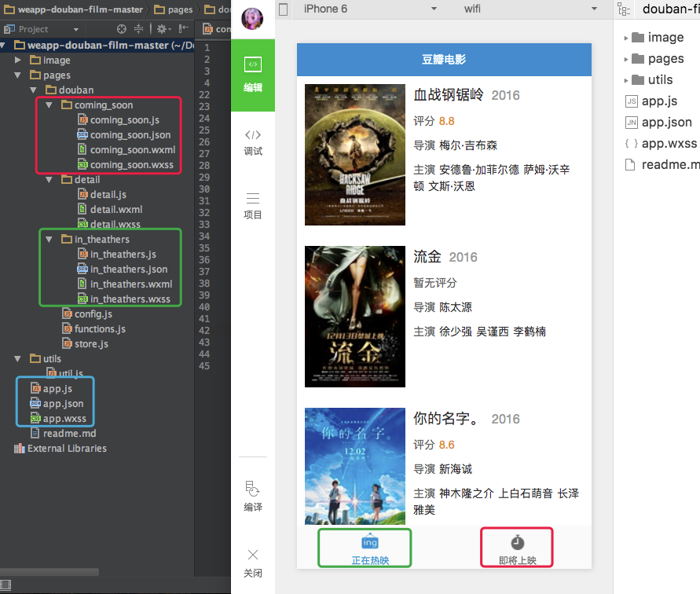Collapse the in_theathers folder

click(x=49, y=240)
